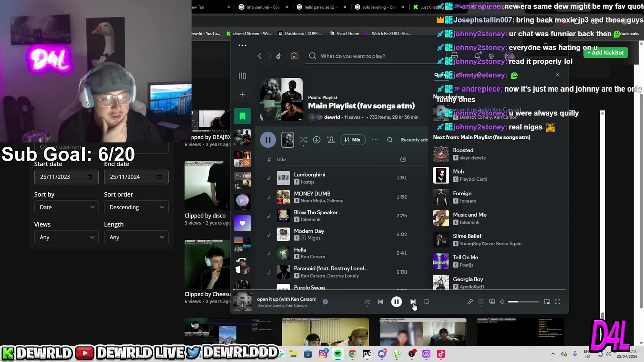Open the Spotify miniplayer

(x=547, y=302)
